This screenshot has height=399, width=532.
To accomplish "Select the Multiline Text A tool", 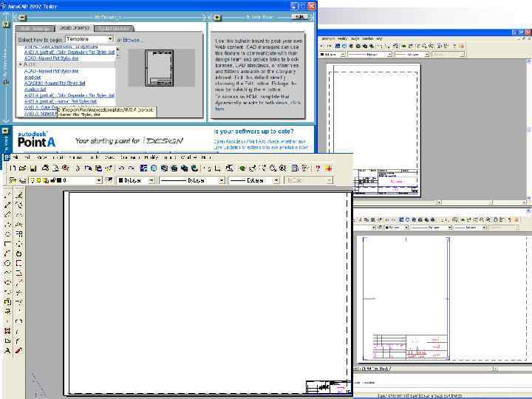I will click(x=7, y=350).
